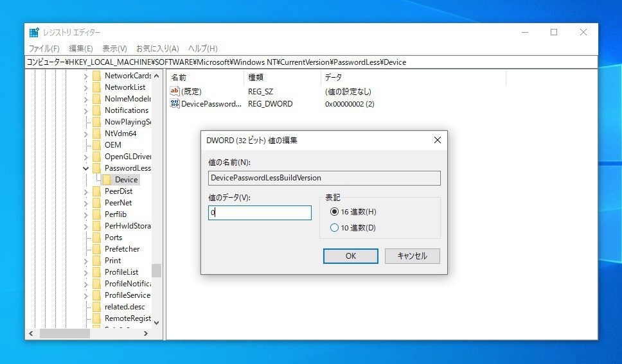Click the '0x00000002 (2)' data cell
Screen dimensions: 622x364
[x=350, y=104]
